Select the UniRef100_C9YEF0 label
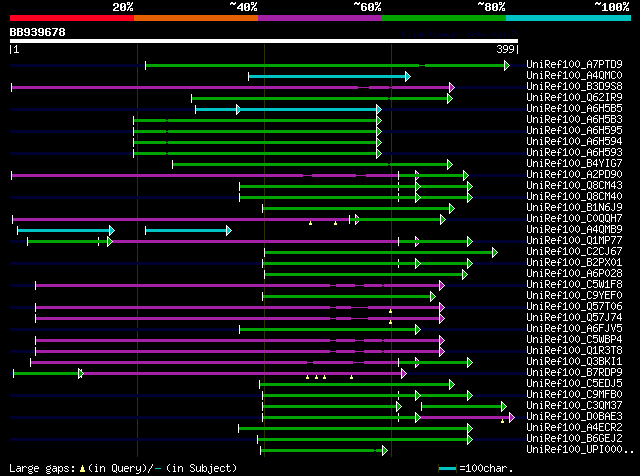Viewport: 640px width, 476px height. point(574,296)
